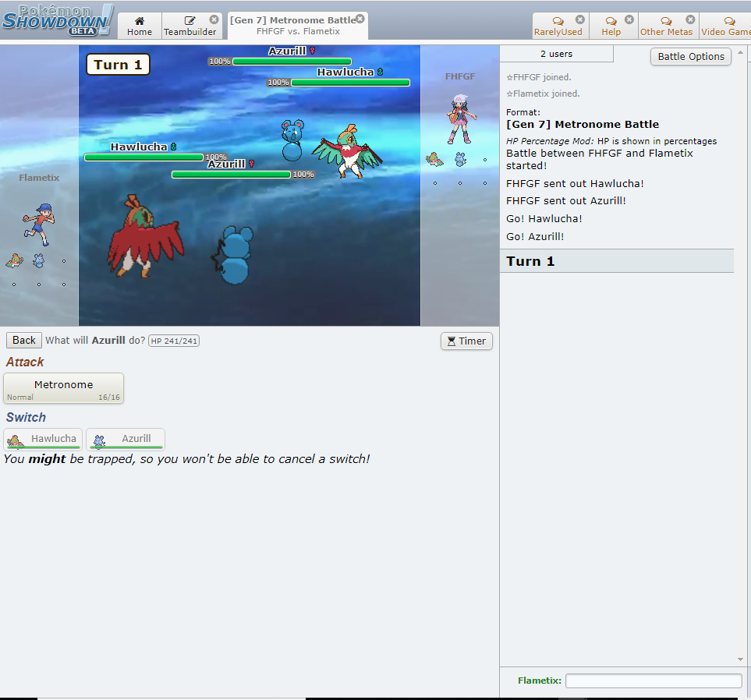Screen dimensions: 751x700
Task: Click the Pokémon Showdown logo
Action: tap(58, 20)
